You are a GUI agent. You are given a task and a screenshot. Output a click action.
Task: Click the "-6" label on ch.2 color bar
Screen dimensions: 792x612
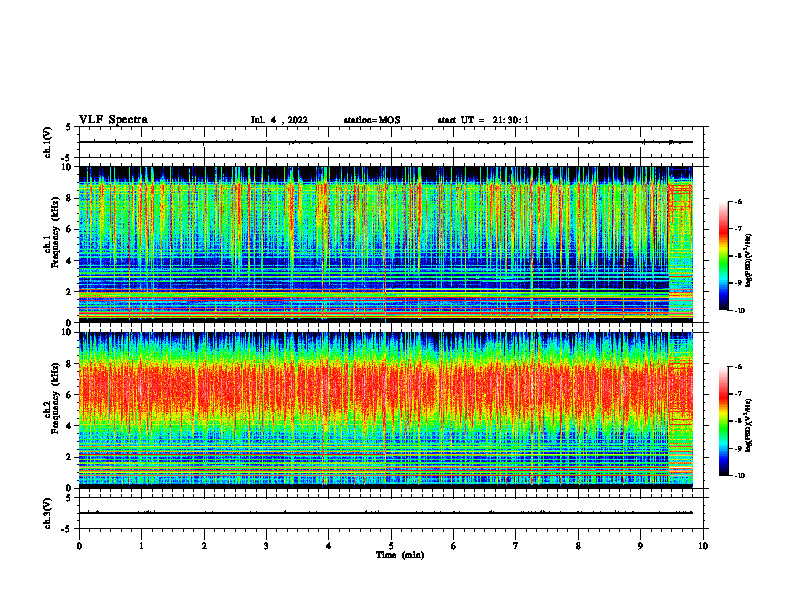tap(738, 367)
